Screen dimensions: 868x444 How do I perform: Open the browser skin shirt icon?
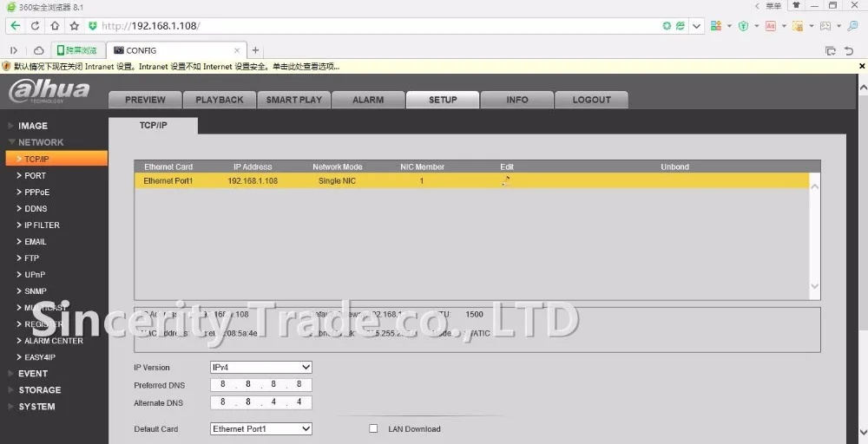point(796,5)
